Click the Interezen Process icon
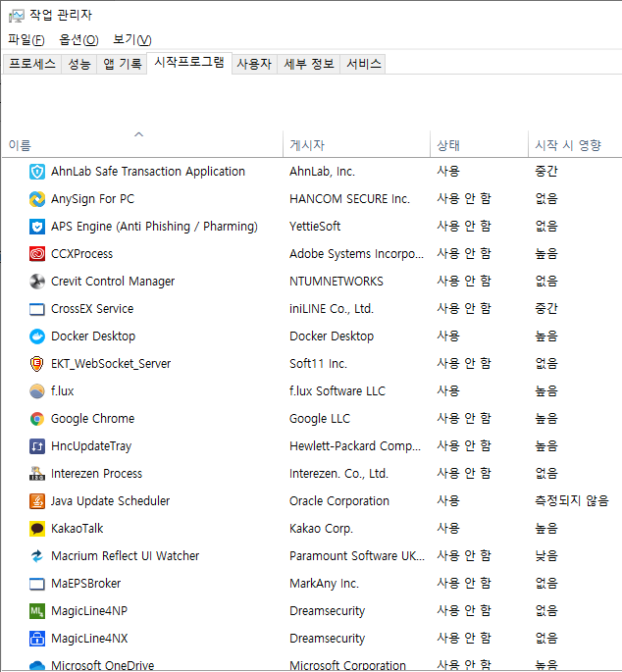The image size is (622, 672). (37, 474)
